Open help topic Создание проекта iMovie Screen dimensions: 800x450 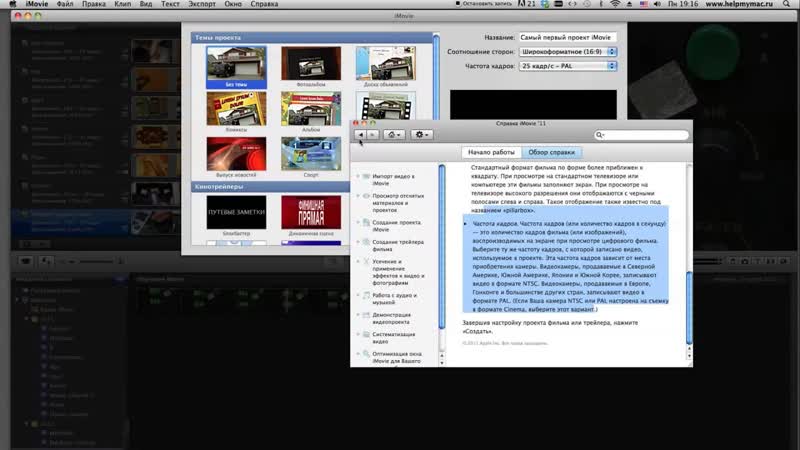point(396,226)
